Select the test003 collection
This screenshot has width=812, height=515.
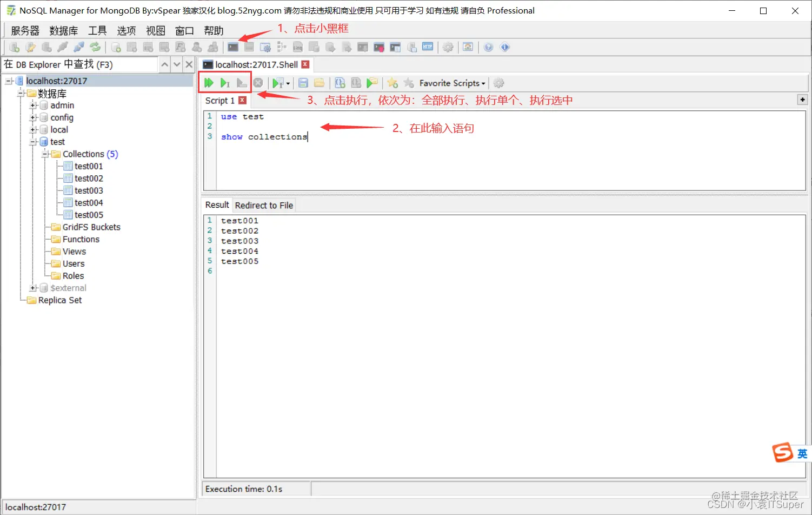point(89,190)
